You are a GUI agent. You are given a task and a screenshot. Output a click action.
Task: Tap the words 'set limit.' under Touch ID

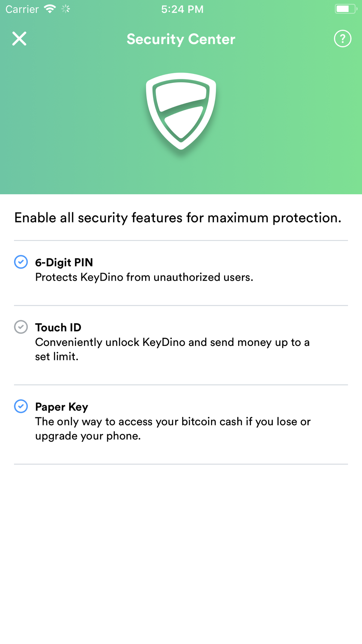pyautogui.click(x=57, y=357)
